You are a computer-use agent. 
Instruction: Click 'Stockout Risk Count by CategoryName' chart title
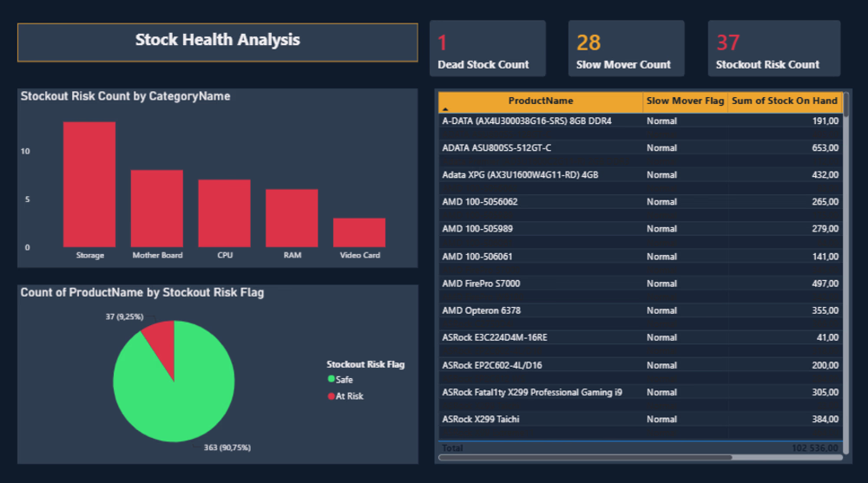(x=126, y=96)
